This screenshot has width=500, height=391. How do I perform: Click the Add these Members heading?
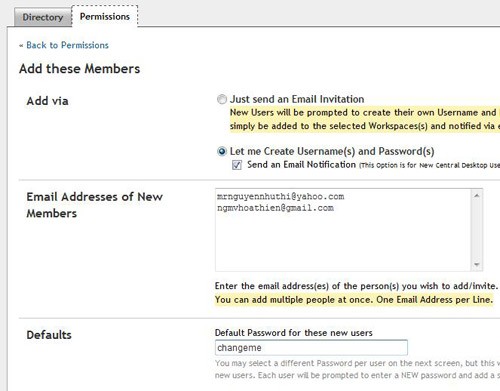79,69
